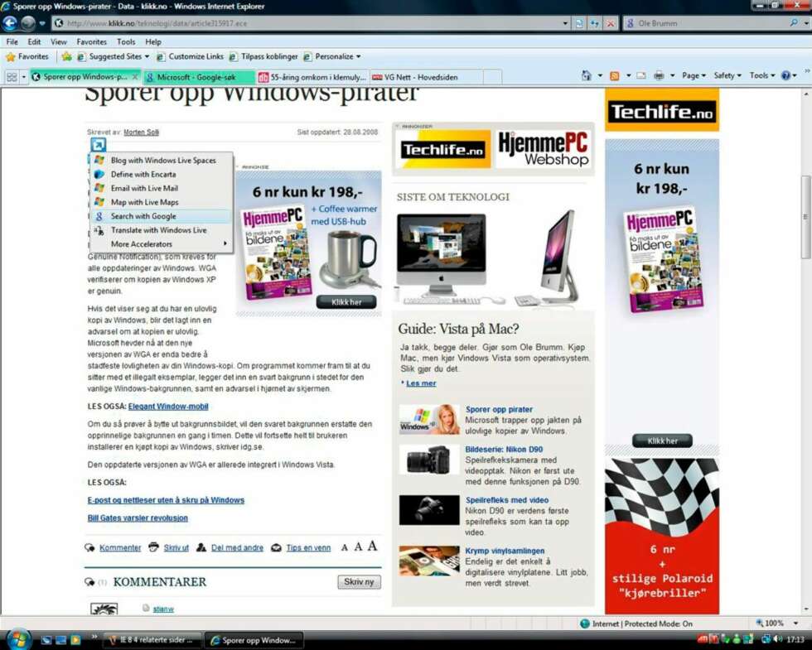The width and height of the screenshot is (812, 650).
Task: Stop loading with the red X icon
Action: (611, 23)
